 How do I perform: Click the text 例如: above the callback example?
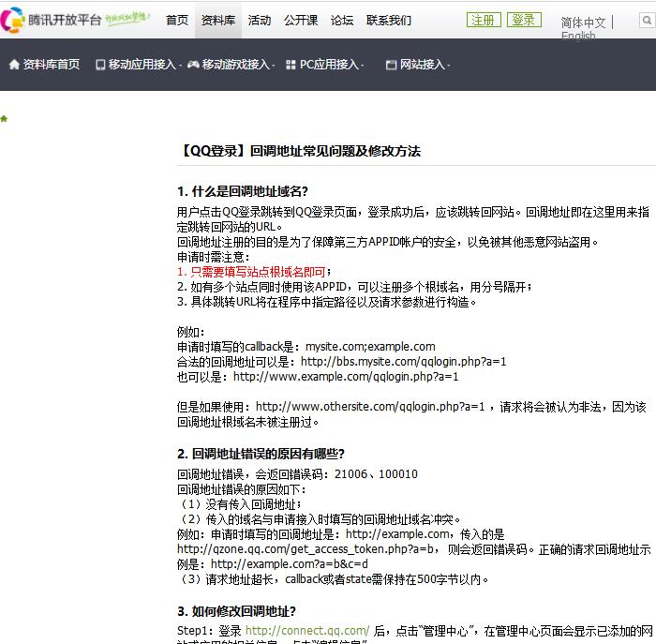(191, 332)
